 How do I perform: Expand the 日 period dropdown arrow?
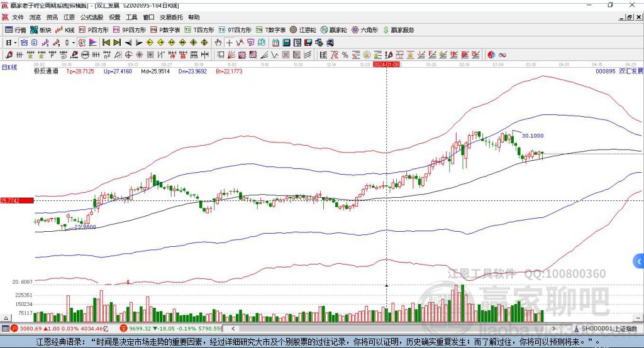[x=15, y=43]
